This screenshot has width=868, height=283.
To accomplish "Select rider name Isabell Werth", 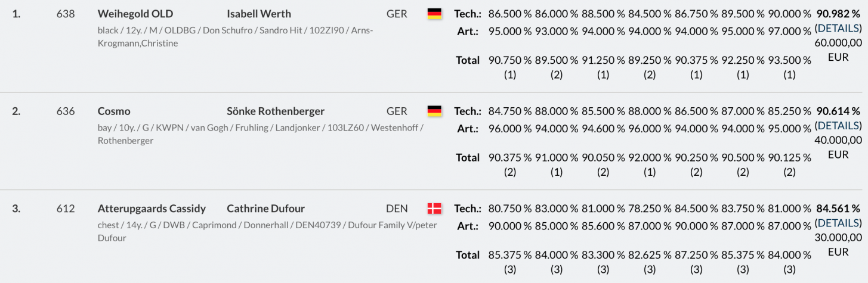I will [x=259, y=14].
